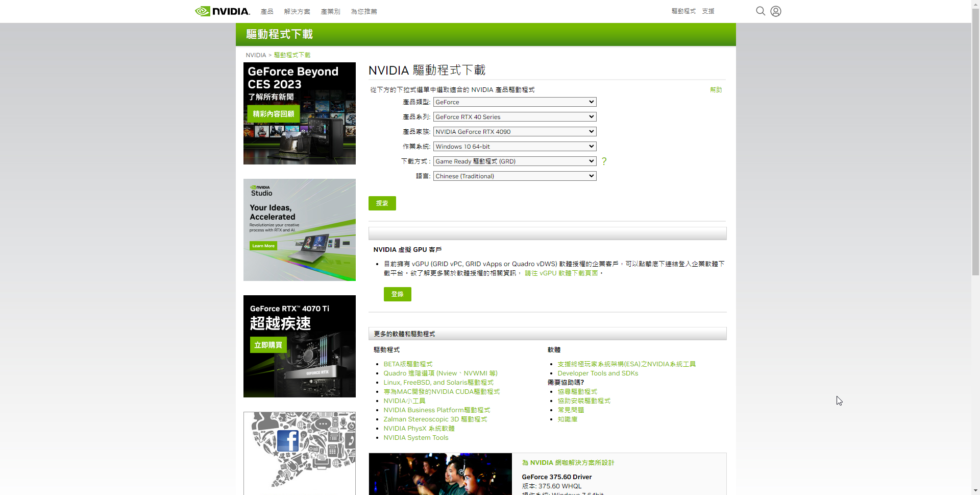Image resolution: width=980 pixels, height=495 pixels.
Task: Open the 產業別 menu
Action: coord(330,11)
